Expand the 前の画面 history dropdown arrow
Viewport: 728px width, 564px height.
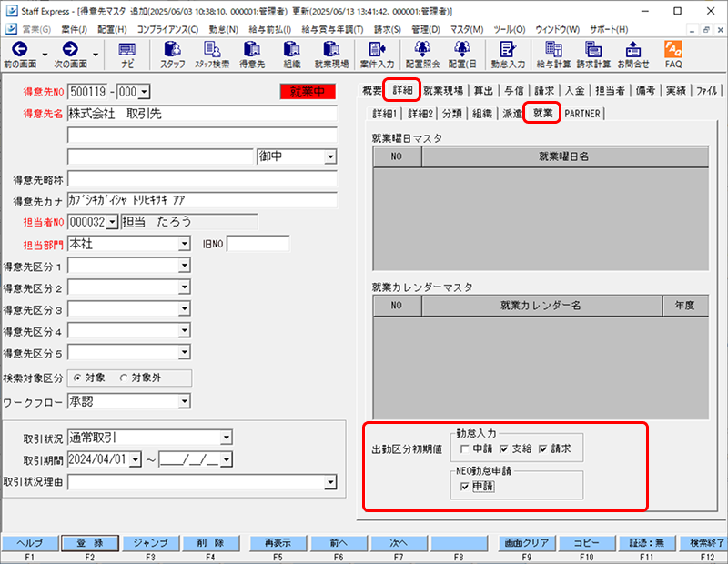[x=45, y=55]
